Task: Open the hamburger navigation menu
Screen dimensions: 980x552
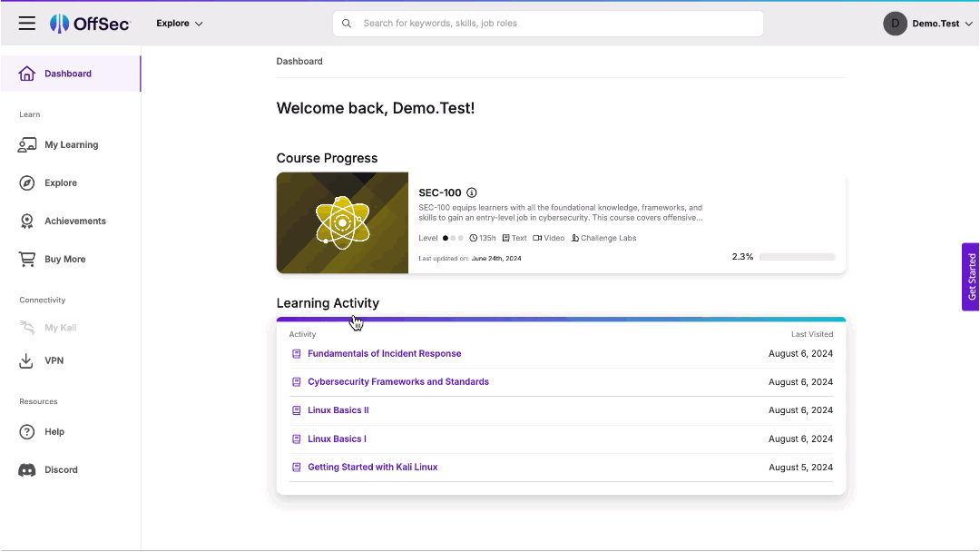Action: pos(26,24)
